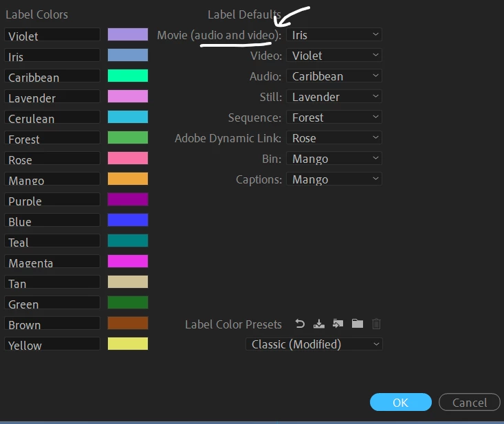Click the reset label color presets icon
Screen dimensions: 504x424
[x=300, y=324]
